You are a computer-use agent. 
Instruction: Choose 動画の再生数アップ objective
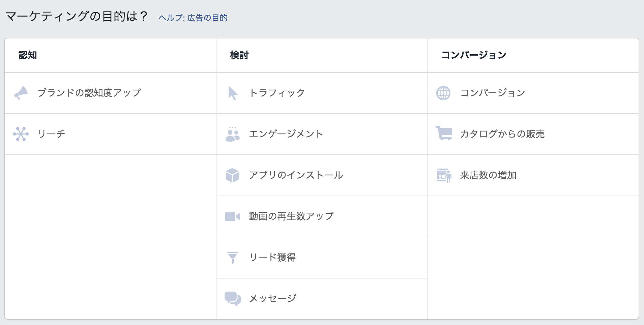point(291,216)
